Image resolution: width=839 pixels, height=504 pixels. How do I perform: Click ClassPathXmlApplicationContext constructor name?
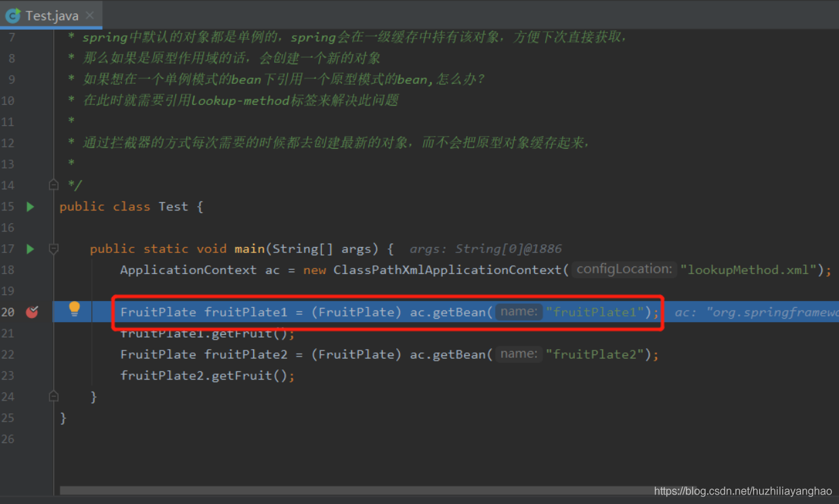(x=447, y=270)
